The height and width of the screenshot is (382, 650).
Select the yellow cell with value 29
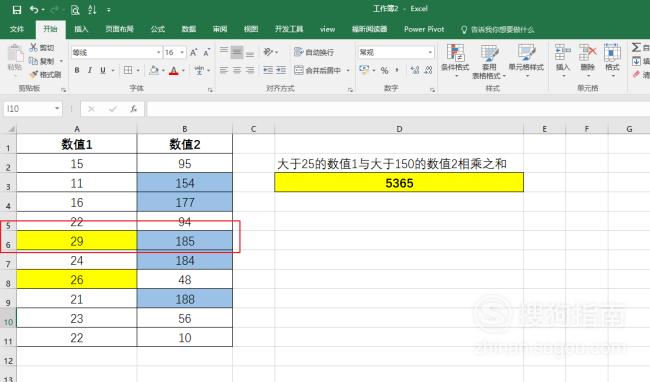[77, 241]
